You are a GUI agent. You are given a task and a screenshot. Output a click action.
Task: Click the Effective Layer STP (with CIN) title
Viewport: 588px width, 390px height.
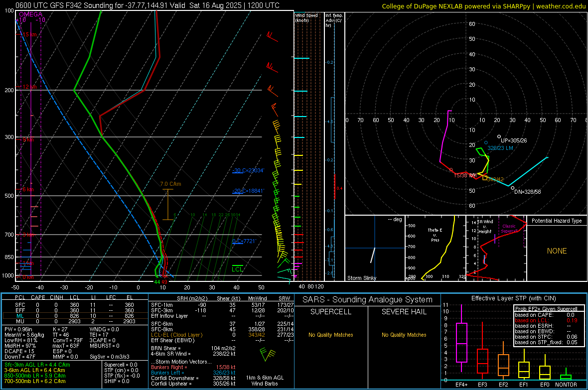513,298
